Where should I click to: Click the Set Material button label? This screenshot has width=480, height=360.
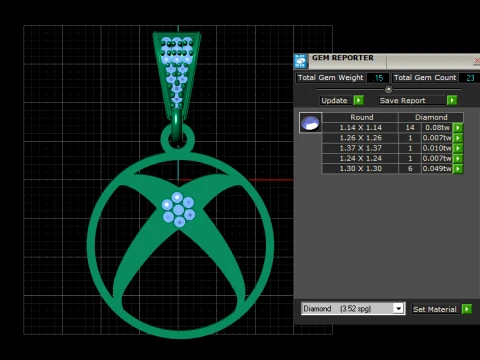pyautogui.click(x=435, y=309)
